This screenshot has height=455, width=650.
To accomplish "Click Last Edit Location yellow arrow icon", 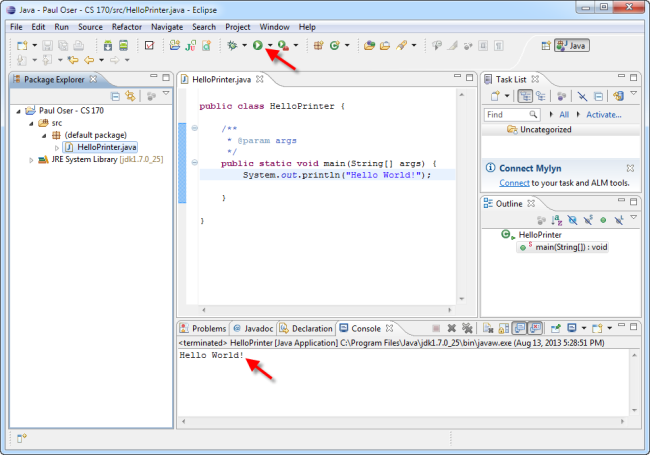I will click(73, 60).
